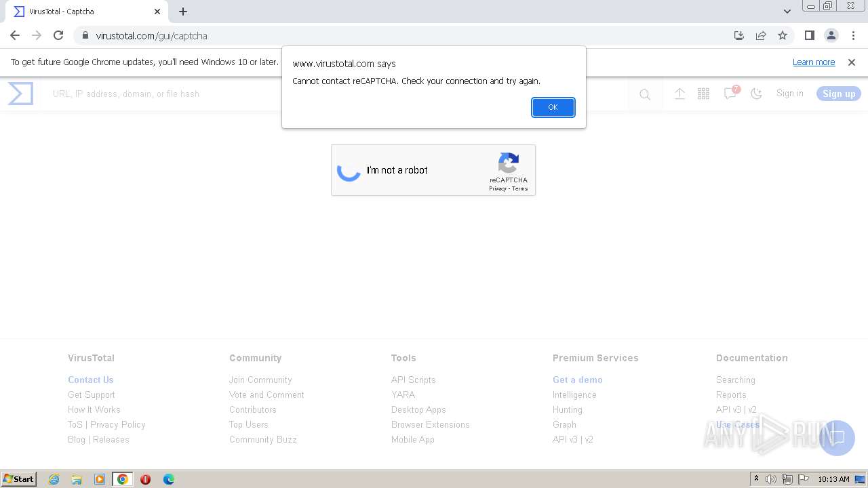Open Mobile App link

coord(413,440)
